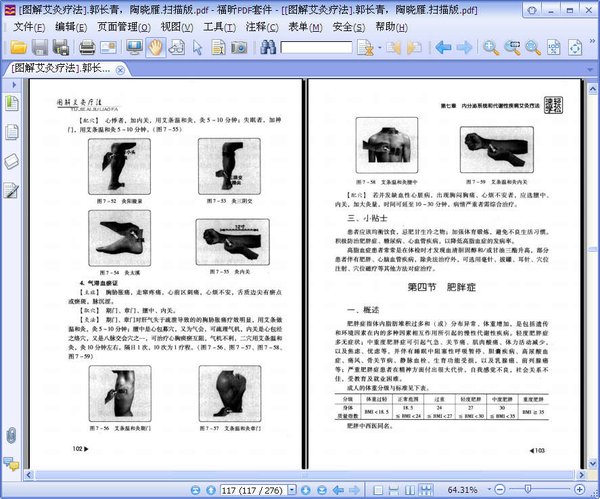Viewport: 600px width, 499px height.
Task: Click the Open file folder icon
Action: coord(18,47)
